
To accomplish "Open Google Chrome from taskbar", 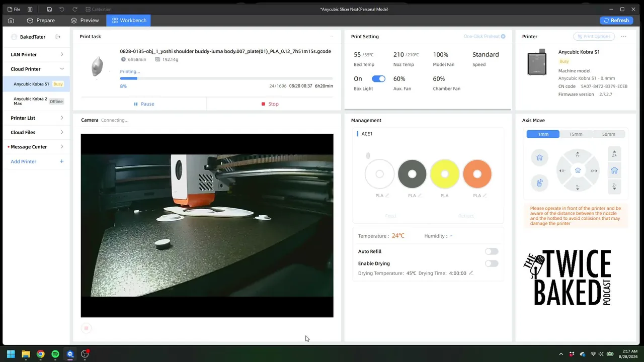I will click(40, 354).
